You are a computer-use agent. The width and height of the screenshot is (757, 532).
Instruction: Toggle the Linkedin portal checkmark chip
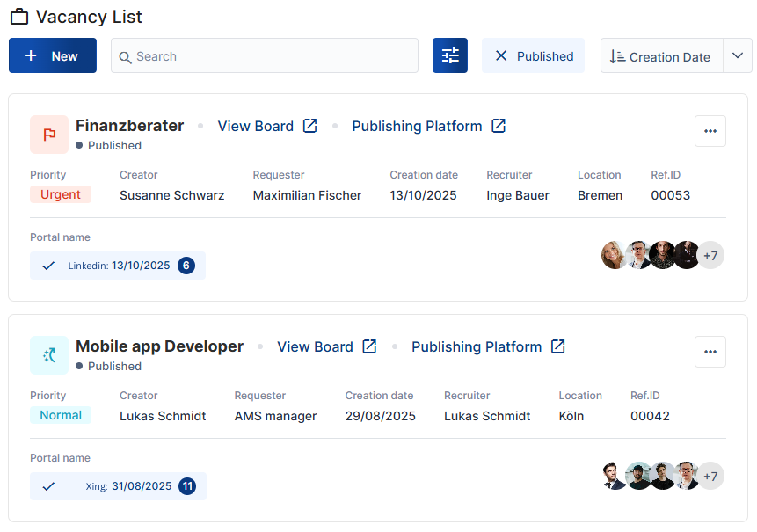[x=48, y=266]
